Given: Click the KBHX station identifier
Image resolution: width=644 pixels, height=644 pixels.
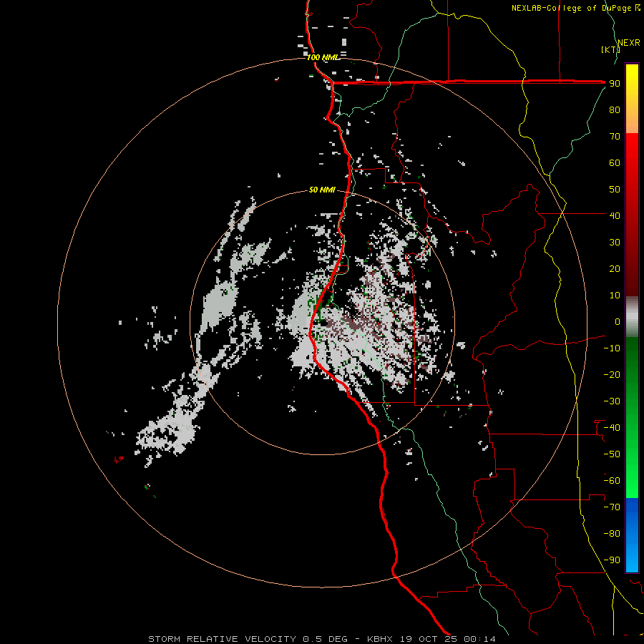Looking at the screenshot, I should tap(380, 639).
